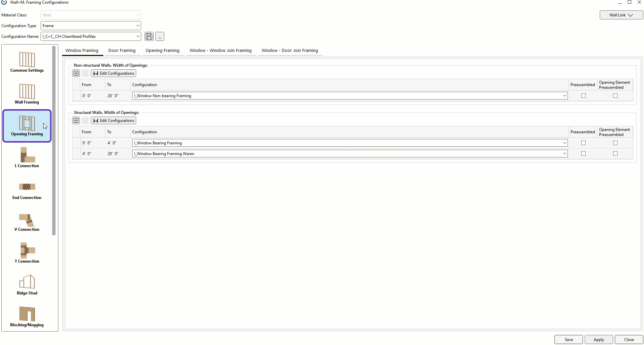Enable Preassembled for I_Window Non-bearing Framing
This screenshot has height=345, width=644.
click(x=583, y=96)
